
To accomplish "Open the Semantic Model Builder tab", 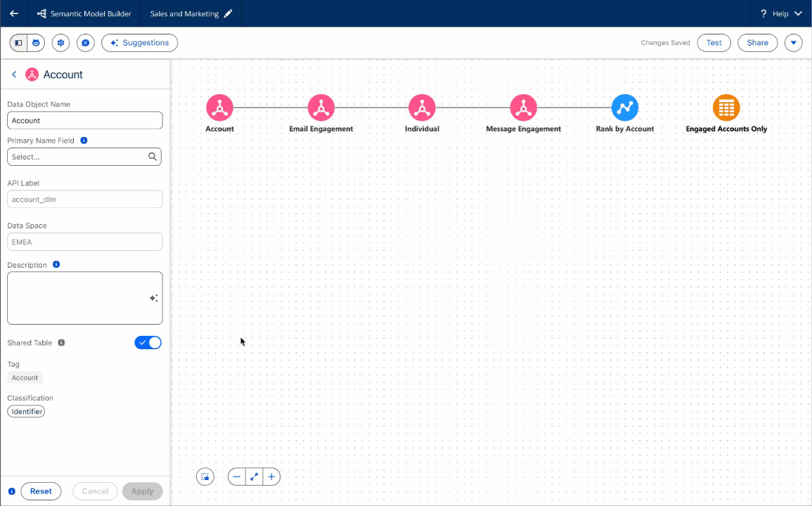I will pyautogui.click(x=84, y=14).
